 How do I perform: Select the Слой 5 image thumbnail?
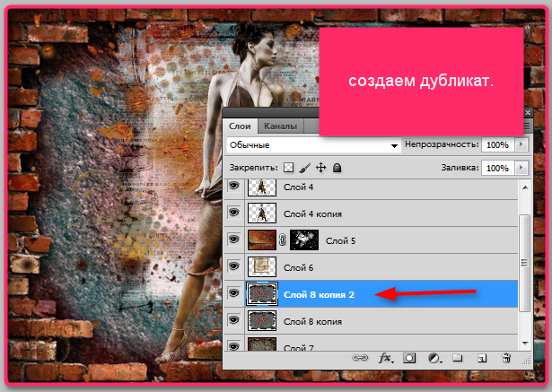(262, 240)
